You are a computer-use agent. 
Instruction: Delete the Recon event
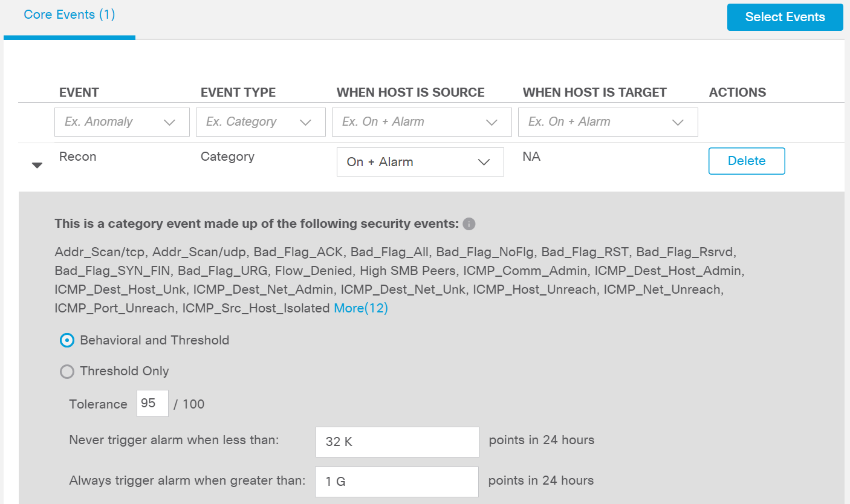pyautogui.click(x=747, y=161)
